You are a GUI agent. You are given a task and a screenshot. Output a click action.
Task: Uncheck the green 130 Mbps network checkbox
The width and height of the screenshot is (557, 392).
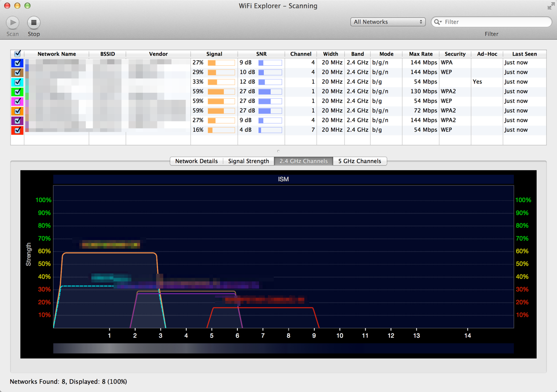pyautogui.click(x=17, y=92)
